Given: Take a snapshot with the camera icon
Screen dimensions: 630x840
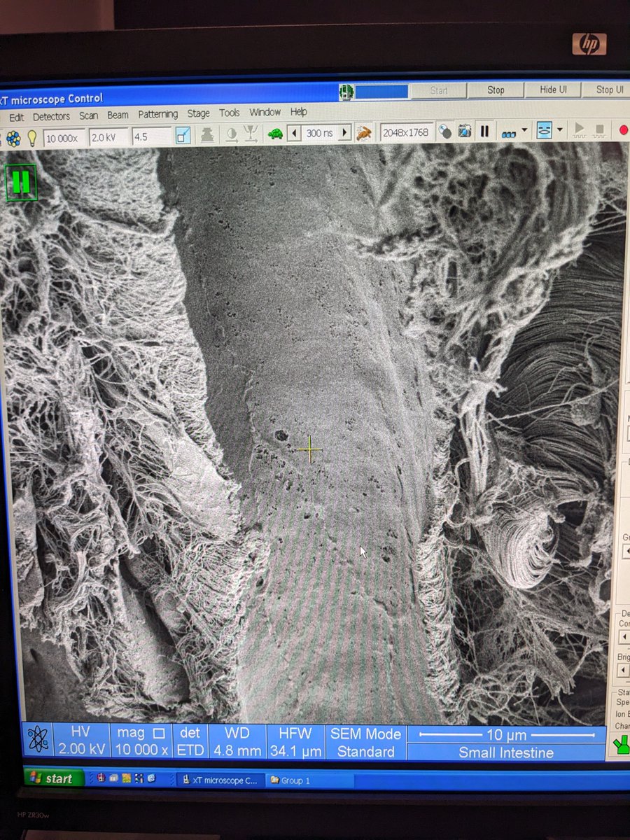Looking at the screenshot, I should [x=464, y=132].
